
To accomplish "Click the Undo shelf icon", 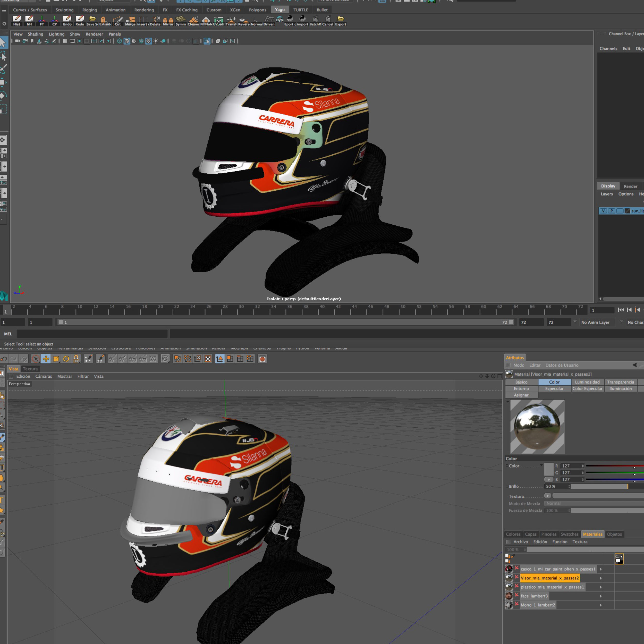I will tap(67, 20).
